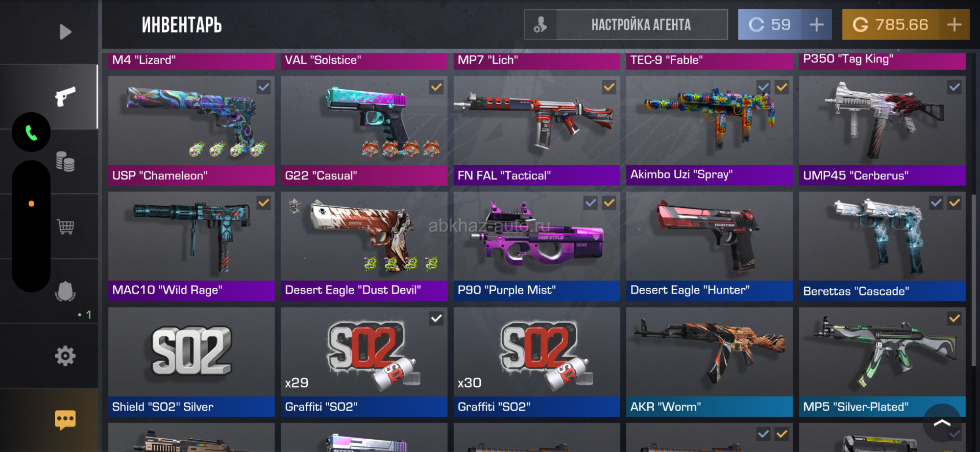Open the shopping cart store icon
980x452 pixels.
click(65, 226)
